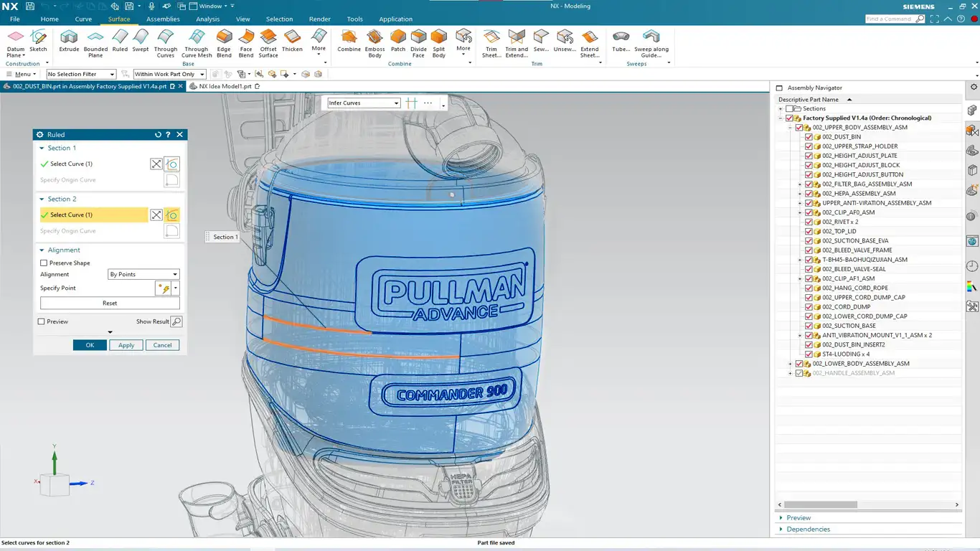
Task: Open Show Result magnifier icon
Action: pyautogui.click(x=176, y=321)
